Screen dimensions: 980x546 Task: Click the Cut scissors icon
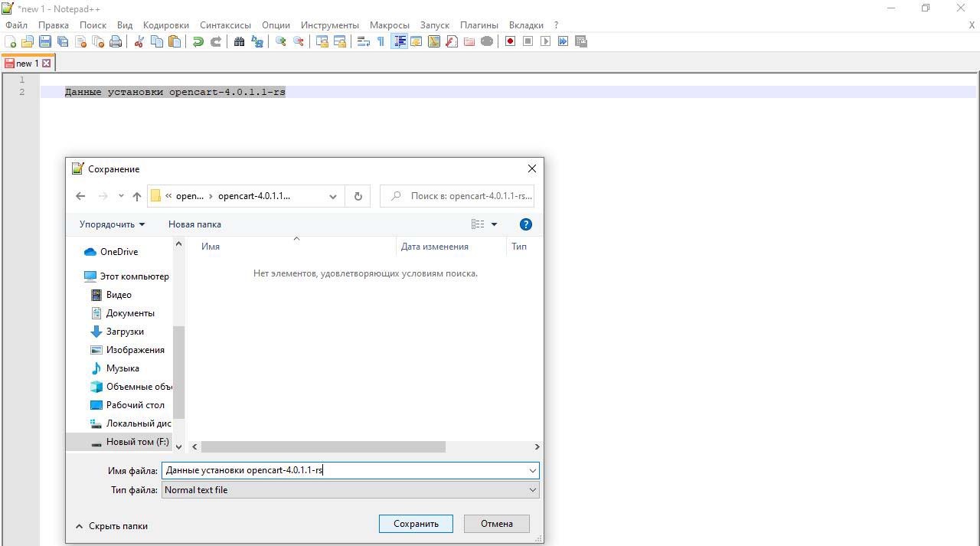pos(139,41)
